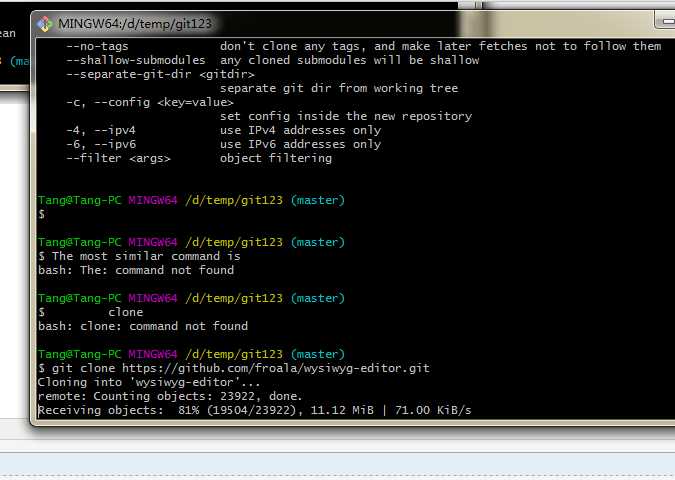Click the MINGW64:/d/temp/git123 window title
Screen dimensions: 675x480
point(135,24)
